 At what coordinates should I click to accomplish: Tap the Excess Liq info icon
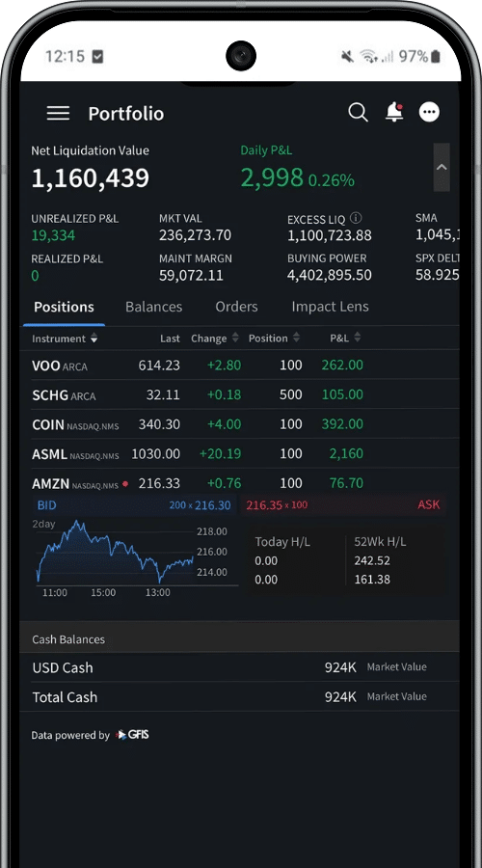(x=357, y=218)
